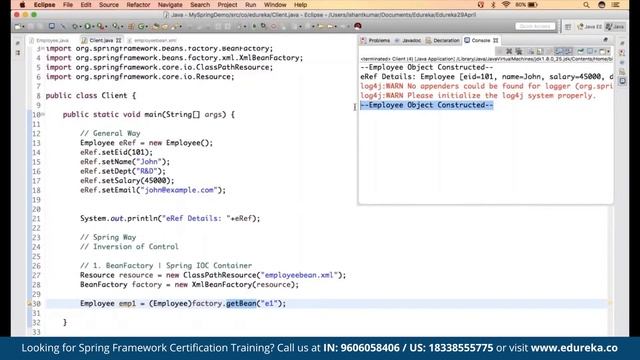Toggle Word Wrap in the console toolbar
This screenshot has height=360, width=640.
[548, 51]
